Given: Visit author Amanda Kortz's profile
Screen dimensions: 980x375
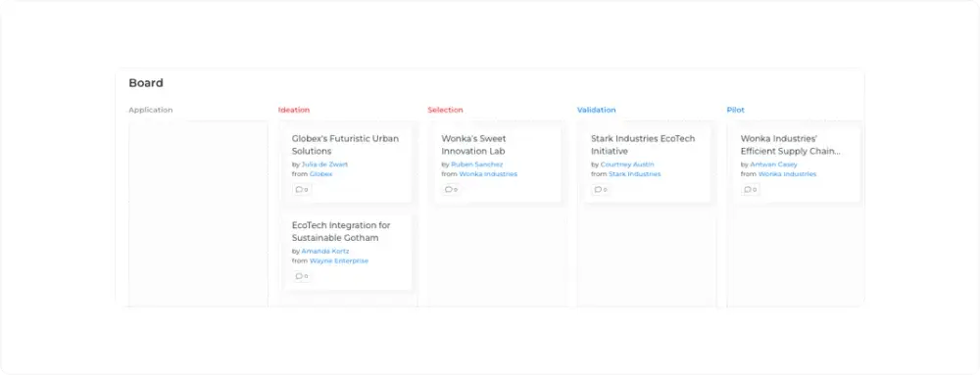Looking at the screenshot, I should coord(325,252).
